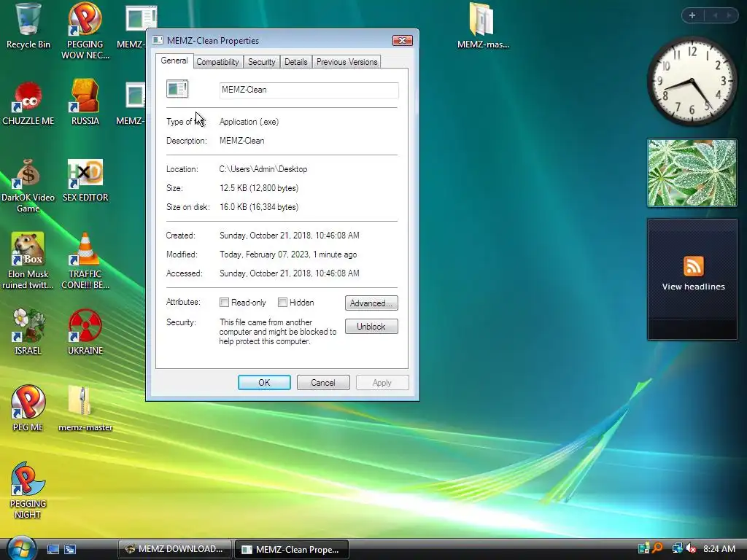Viewport: 747px width, 560px height.
Task: Open the memz-master zip folder
Action: click(85, 408)
